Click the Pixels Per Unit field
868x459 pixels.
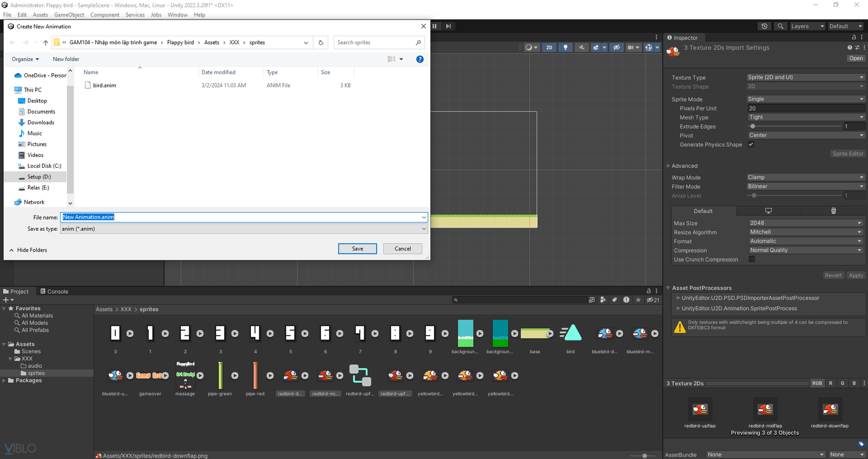(805, 108)
